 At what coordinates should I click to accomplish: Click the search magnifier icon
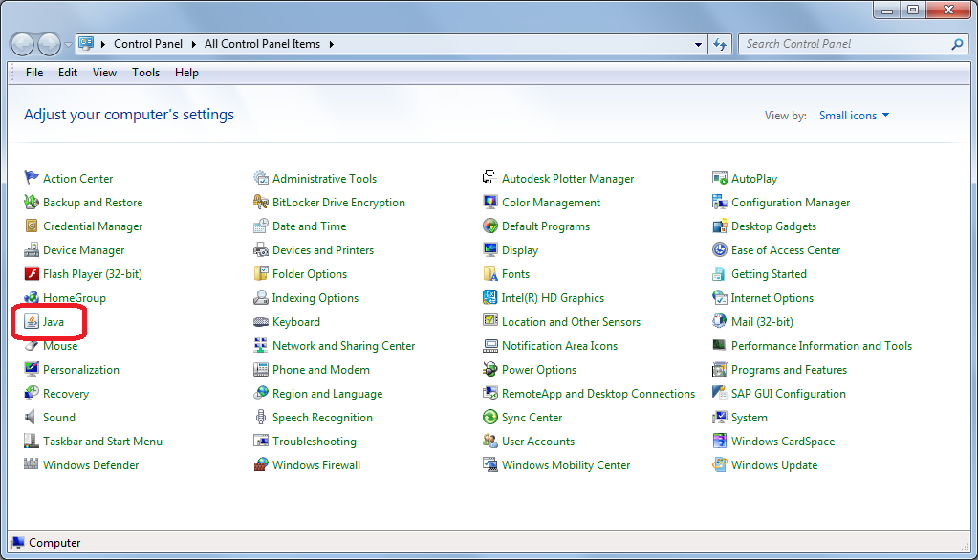coord(957,44)
